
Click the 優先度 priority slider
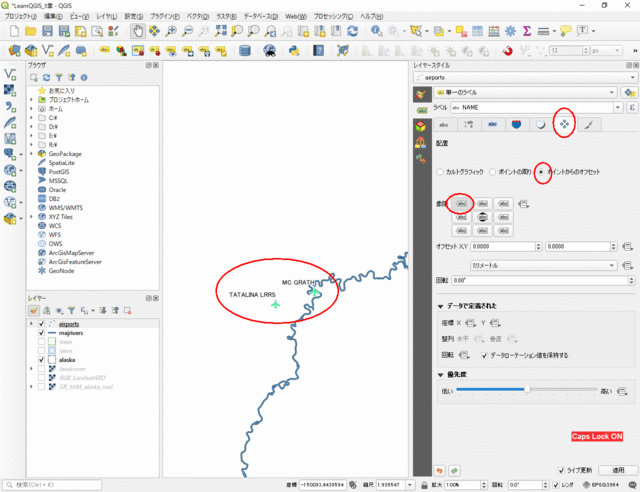[527, 390]
